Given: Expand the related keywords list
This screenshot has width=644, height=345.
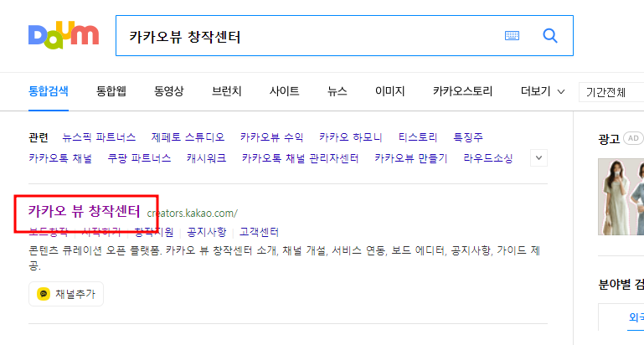Looking at the screenshot, I should point(538,158).
